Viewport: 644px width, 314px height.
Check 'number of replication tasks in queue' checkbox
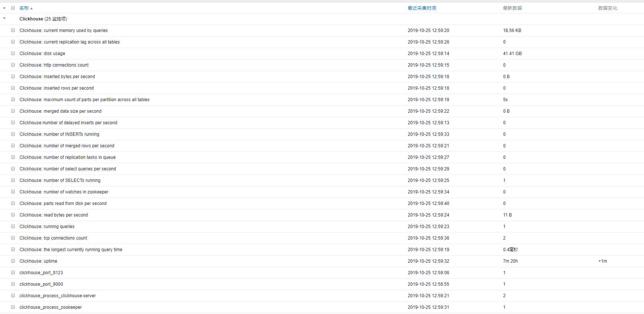13,157
